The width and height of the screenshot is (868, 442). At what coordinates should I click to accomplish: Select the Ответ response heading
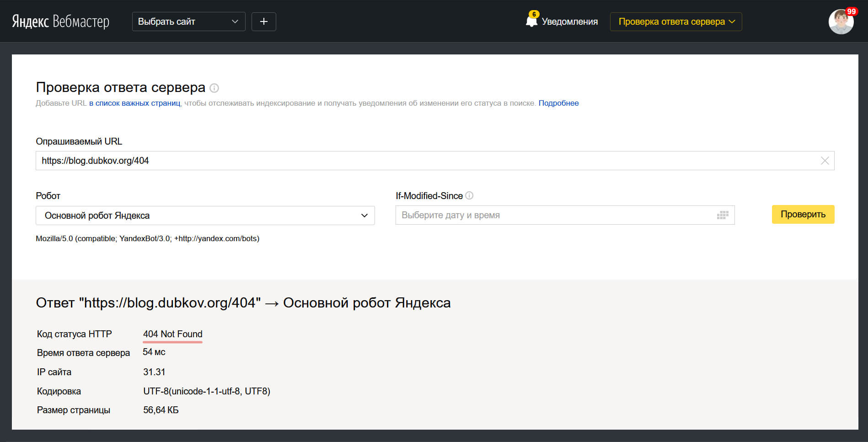(x=243, y=303)
